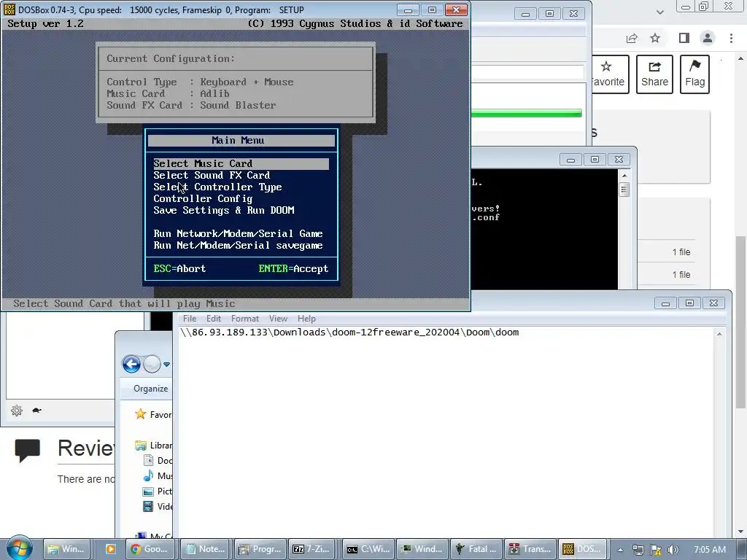Click into Notepad text containing Doom path
Screen dimensions: 747x560
(349, 332)
